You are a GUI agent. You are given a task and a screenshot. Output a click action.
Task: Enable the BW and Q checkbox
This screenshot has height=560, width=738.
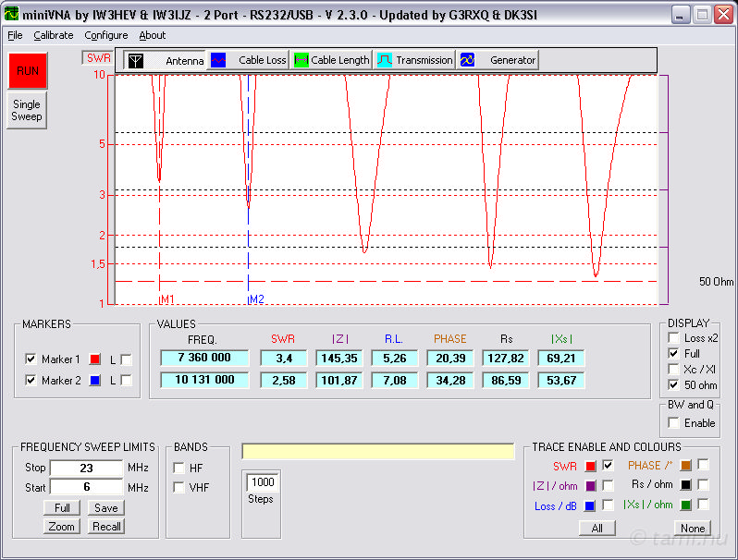tap(672, 422)
